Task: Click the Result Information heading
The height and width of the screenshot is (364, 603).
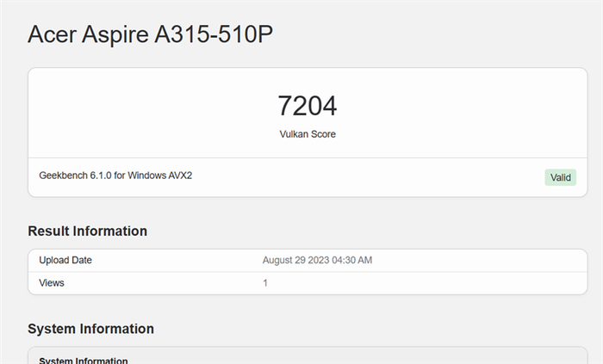Action: tap(87, 231)
